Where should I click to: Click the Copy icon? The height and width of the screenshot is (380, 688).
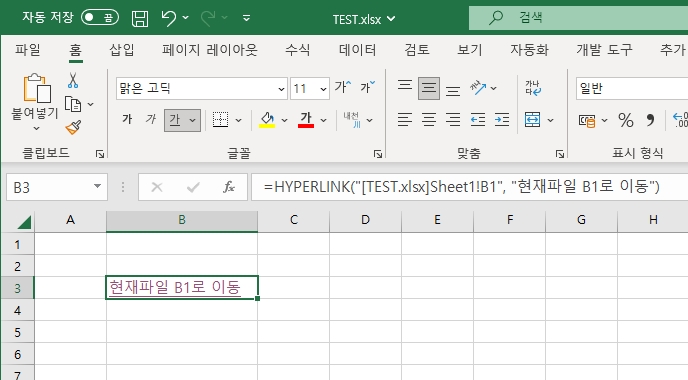(73, 104)
